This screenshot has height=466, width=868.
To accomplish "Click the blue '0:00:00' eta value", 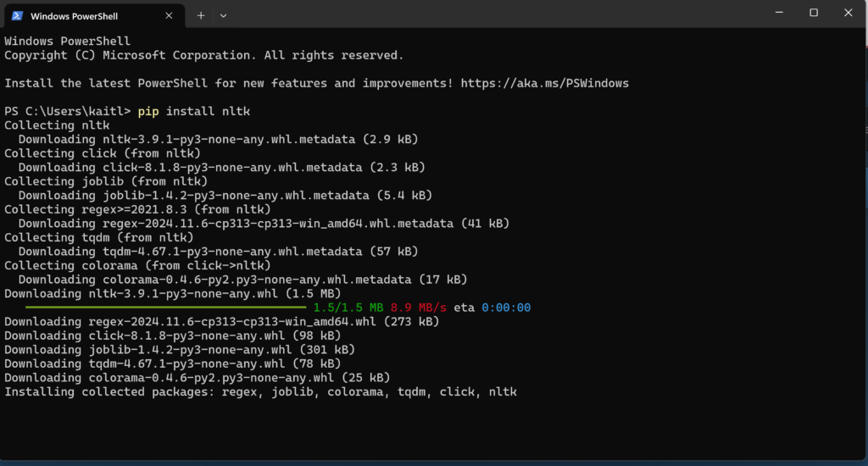I will (x=506, y=308).
